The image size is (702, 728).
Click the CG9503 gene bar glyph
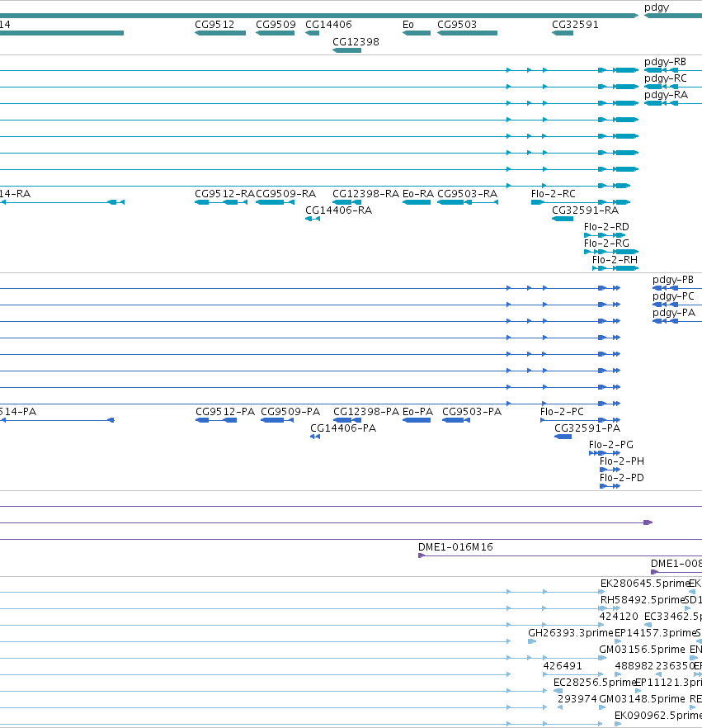(x=467, y=33)
